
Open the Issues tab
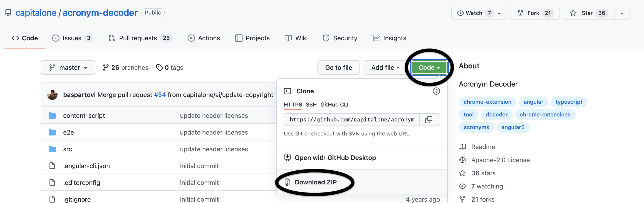72,38
